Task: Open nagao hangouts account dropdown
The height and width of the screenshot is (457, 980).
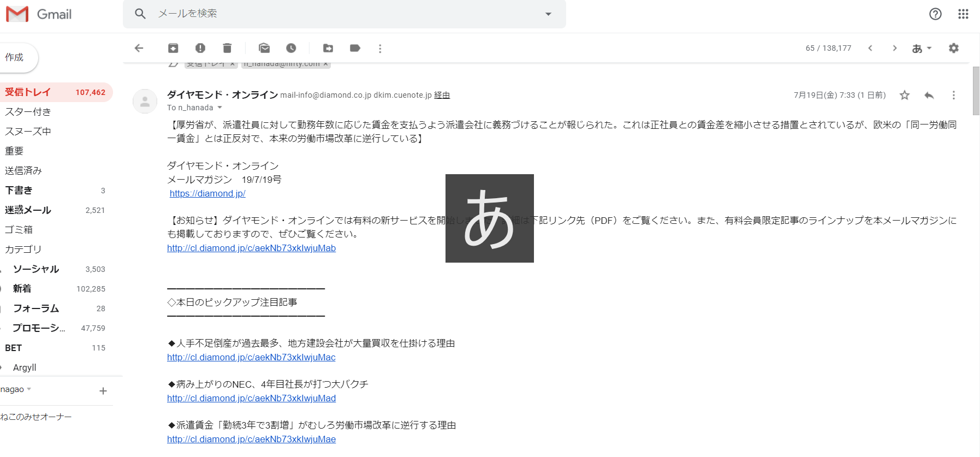Action: pyautogui.click(x=16, y=389)
